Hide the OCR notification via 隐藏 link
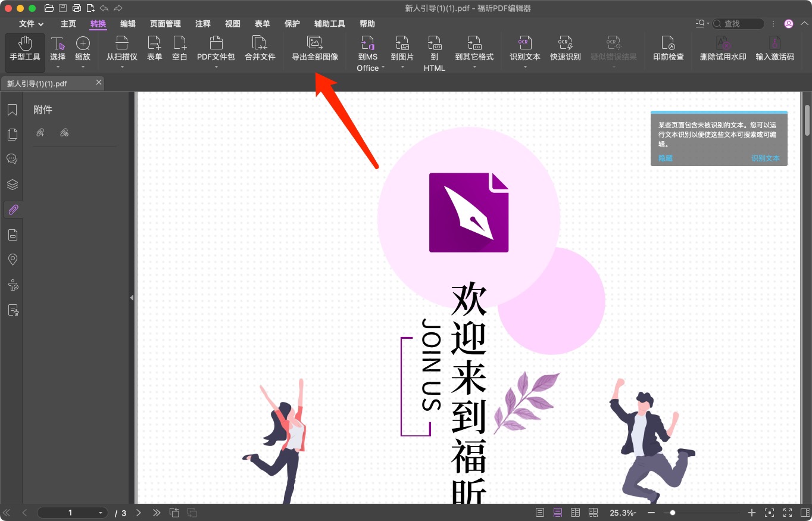Viewport: 812px width, 521px height. pyautogui.click(x=664, y=158)
